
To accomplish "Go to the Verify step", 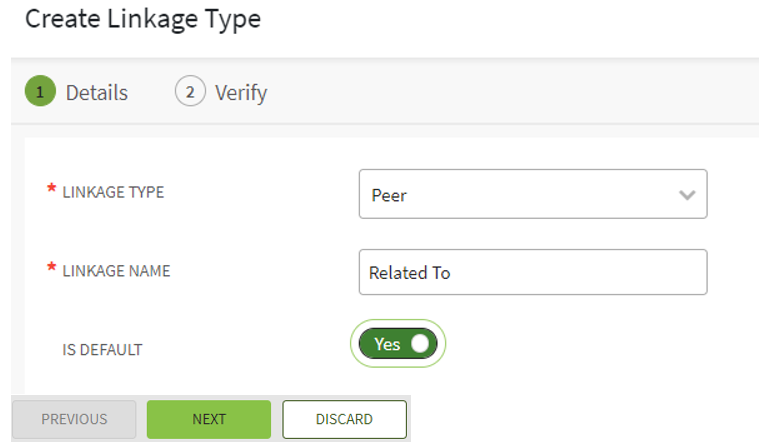I will [240, 93].
